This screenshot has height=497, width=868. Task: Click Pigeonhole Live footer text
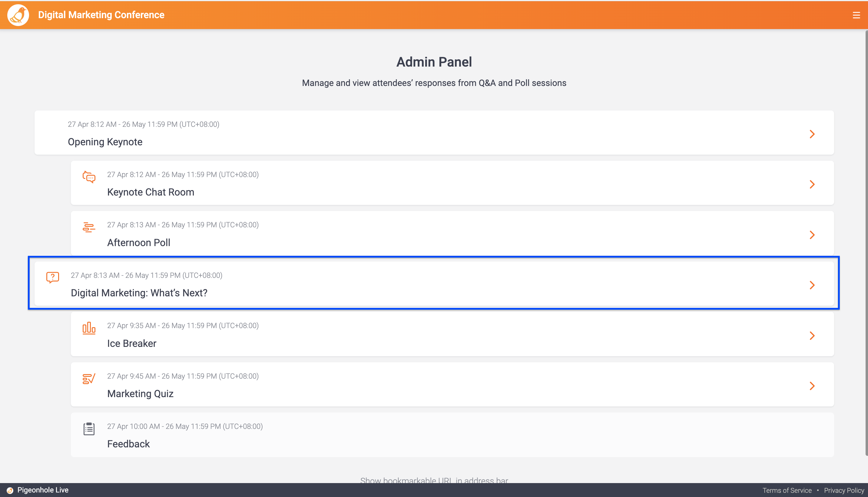[43, 490]
